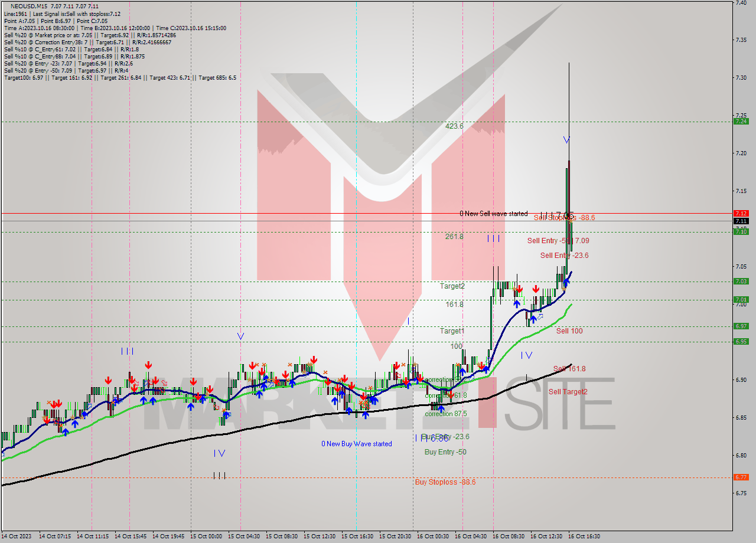The width and height of the screenshot is (756, 543).
Task: Click the '14 Oct 2023' time axis label
Action: tap(15, 537)
